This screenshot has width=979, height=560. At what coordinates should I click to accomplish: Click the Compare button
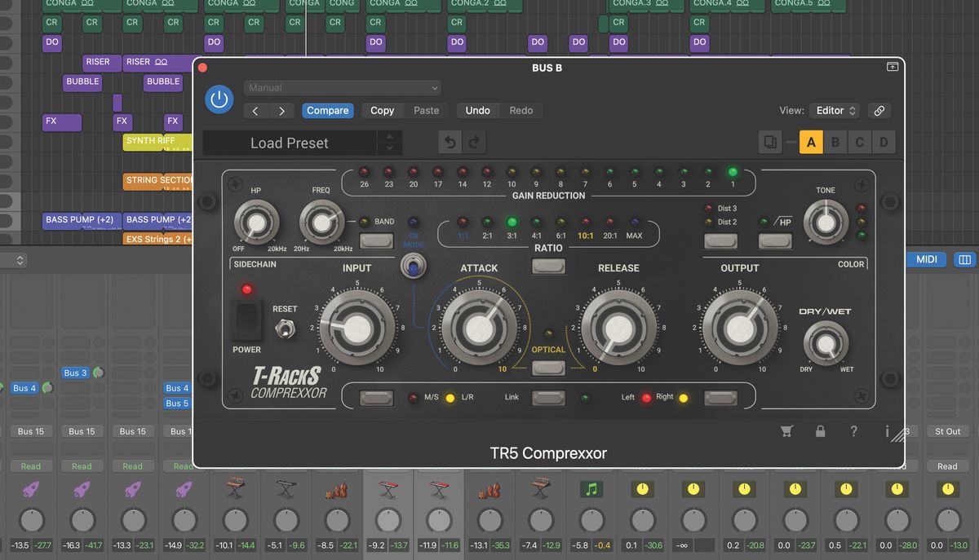point(328,110)
